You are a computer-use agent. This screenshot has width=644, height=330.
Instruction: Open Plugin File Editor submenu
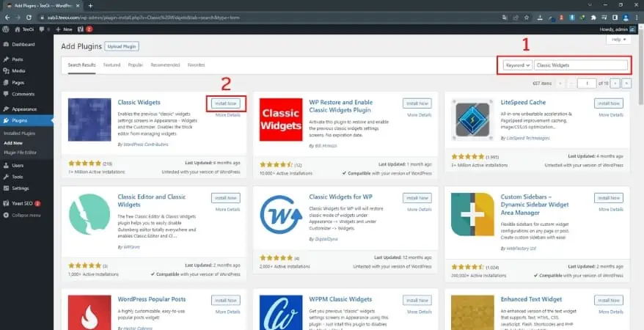(20, 153)
